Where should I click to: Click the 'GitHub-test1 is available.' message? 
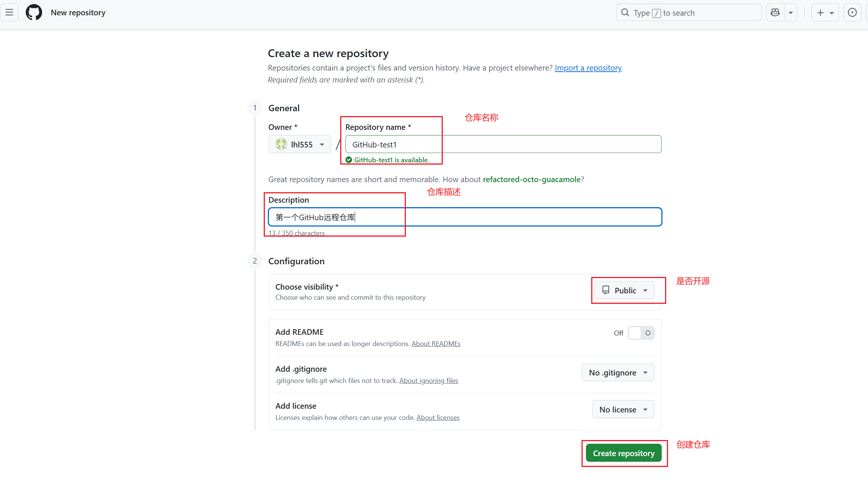(x=391, y=160)
